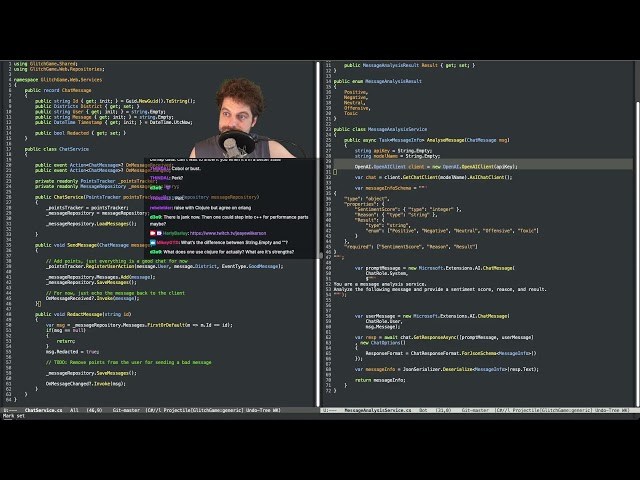Click 'OnMessageChanged?.Invoke(msg);' line

click(x=86, y=383)
